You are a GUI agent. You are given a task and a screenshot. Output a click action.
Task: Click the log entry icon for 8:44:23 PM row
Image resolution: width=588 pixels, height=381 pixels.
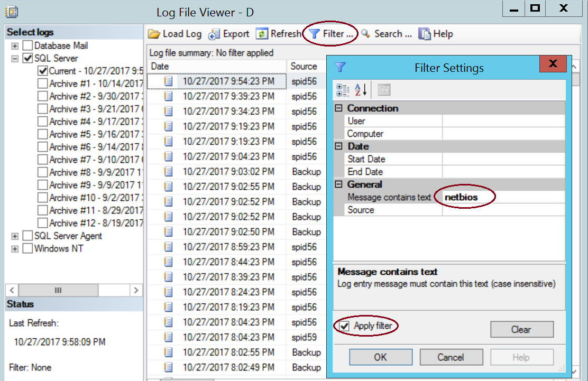tap(168, 262)
